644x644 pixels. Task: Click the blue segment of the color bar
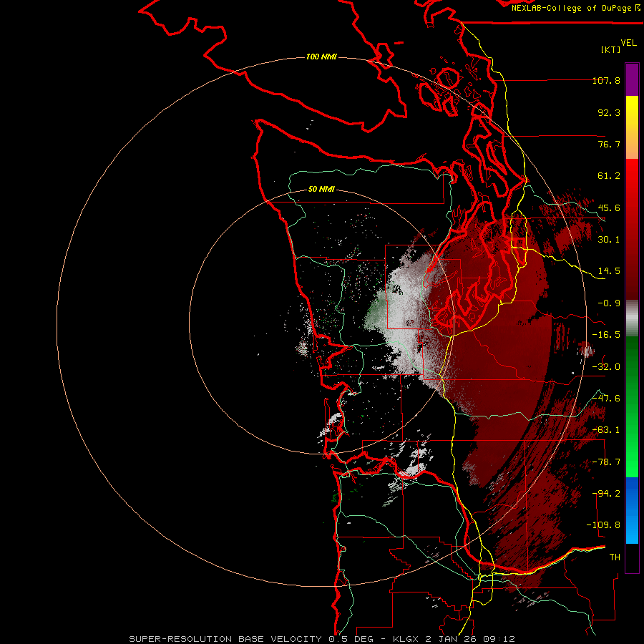point(632,510)
